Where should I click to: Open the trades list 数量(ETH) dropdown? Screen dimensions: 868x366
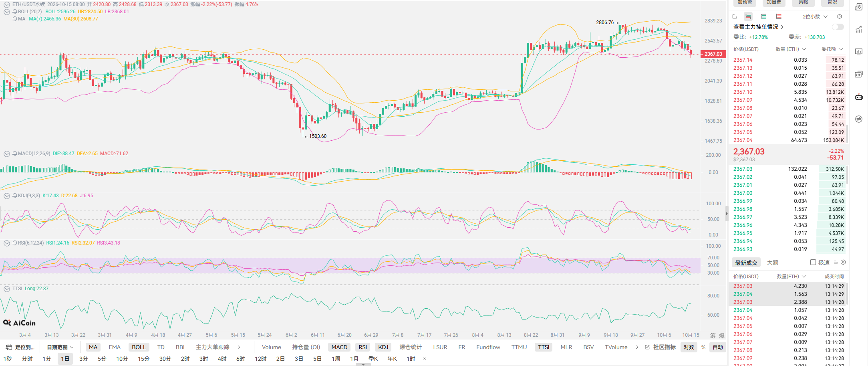pos(791,276)
